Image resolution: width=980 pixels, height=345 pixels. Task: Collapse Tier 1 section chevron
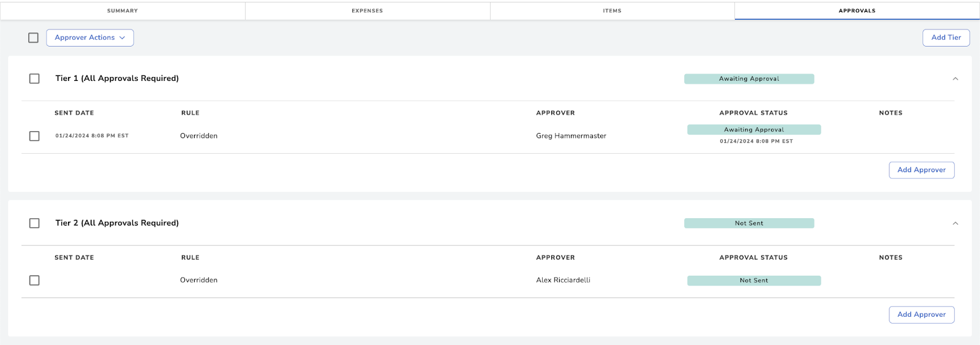(955, 78)
